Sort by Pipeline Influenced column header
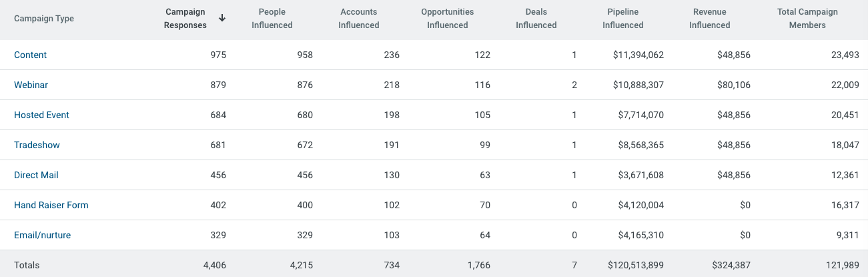Viewport: 868px width, 277px height. click(623, 19)
